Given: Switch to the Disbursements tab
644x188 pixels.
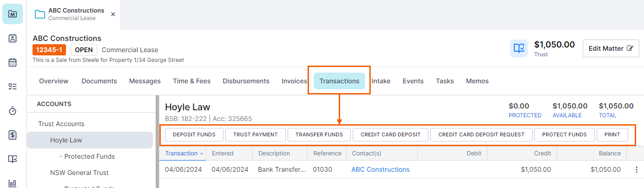Looking at the screenshot, I should (x=246, y=81).
